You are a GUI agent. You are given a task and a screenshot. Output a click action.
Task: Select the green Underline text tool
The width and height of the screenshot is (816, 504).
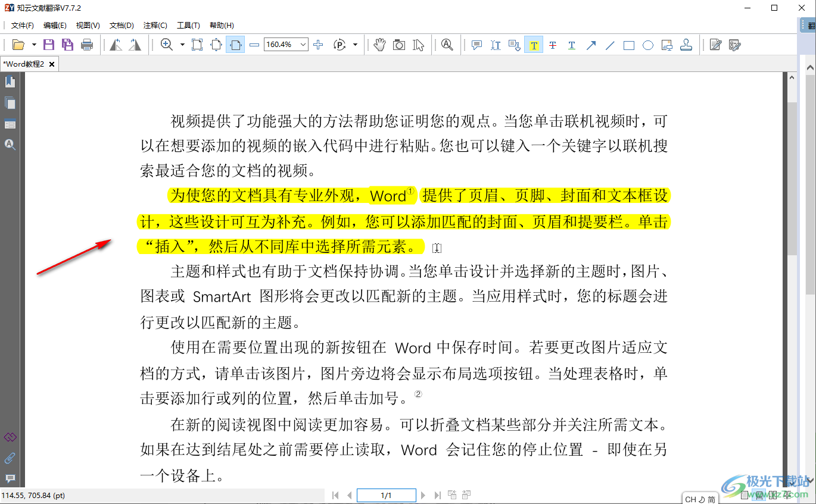click(x=572, y=45)
